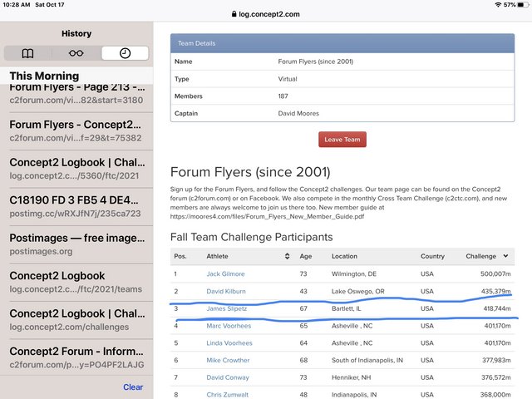Open the Bookmarks tab (book icon)
This screenshot has height=399, width=532.
[x=27, y=53]
